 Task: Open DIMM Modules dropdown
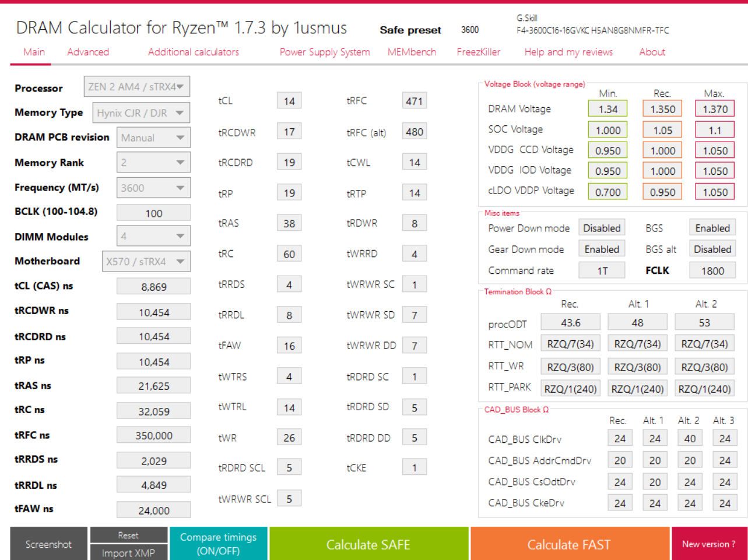click(x=153, y=236)
